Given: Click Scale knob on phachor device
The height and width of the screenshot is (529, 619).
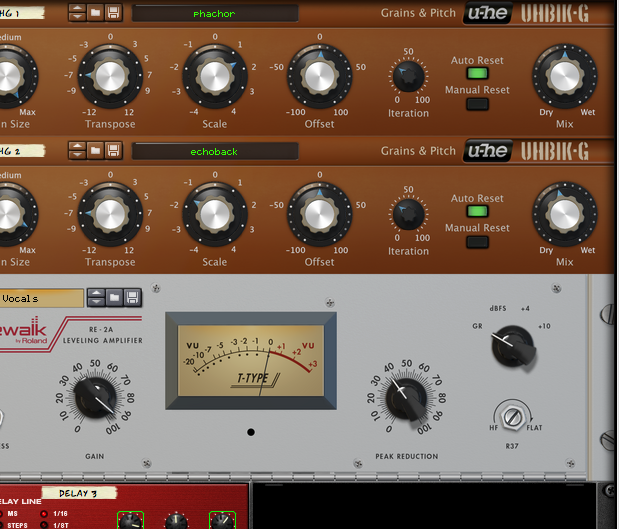Looking at the screenshot, I should [215, 76].
